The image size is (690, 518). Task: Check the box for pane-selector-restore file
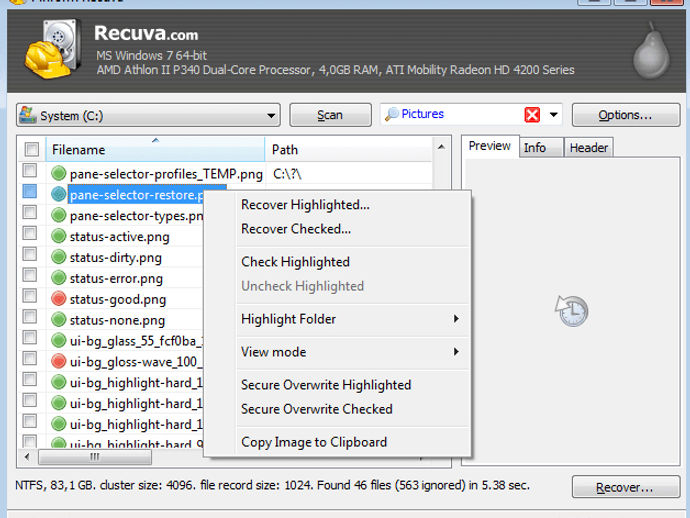coord(30,191)
